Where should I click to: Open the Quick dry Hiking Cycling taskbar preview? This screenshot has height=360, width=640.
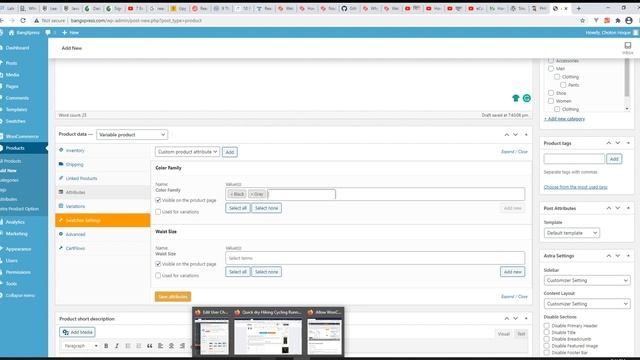pos(268,332)
